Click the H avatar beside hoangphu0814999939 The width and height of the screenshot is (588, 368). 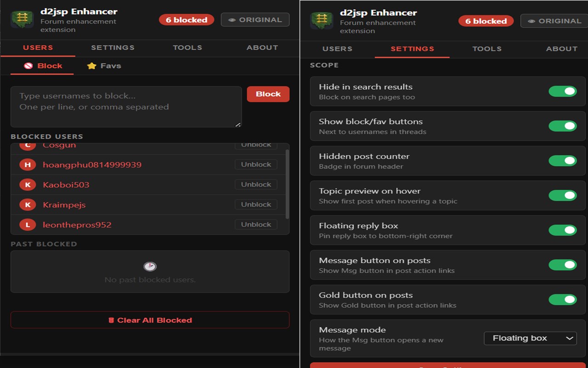click(x=28, y=165)
